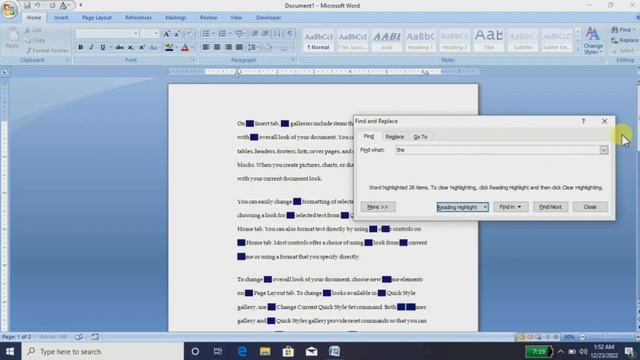Viewport: 640px width, 360px height.
Task: Toggle Italic formatting
Action: pyautogui.click(x=91, y=47)
